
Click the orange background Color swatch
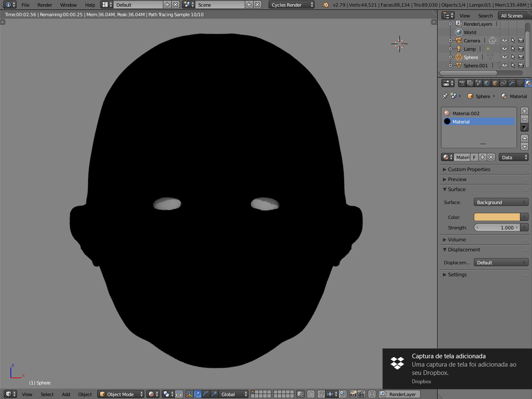coord(497,217)
